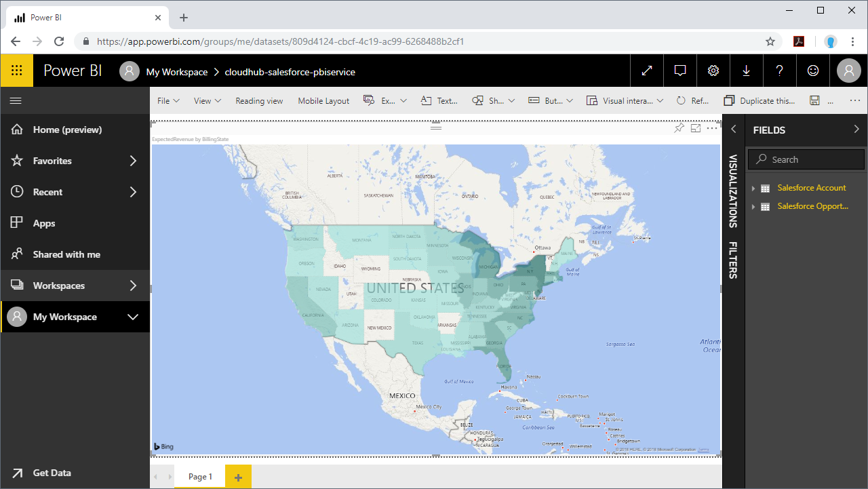Open the Visualizations pane

pos(733,191)
